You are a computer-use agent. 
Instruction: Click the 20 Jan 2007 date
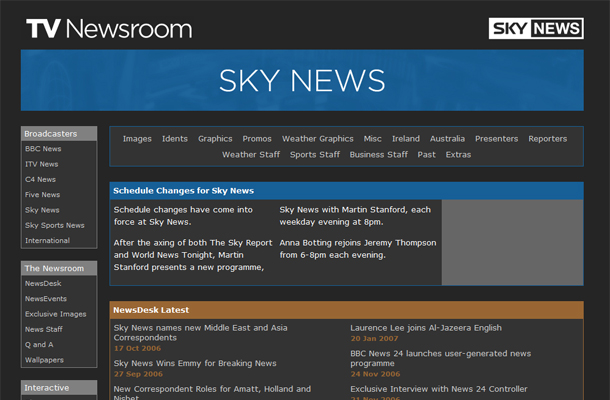point(374,339)
